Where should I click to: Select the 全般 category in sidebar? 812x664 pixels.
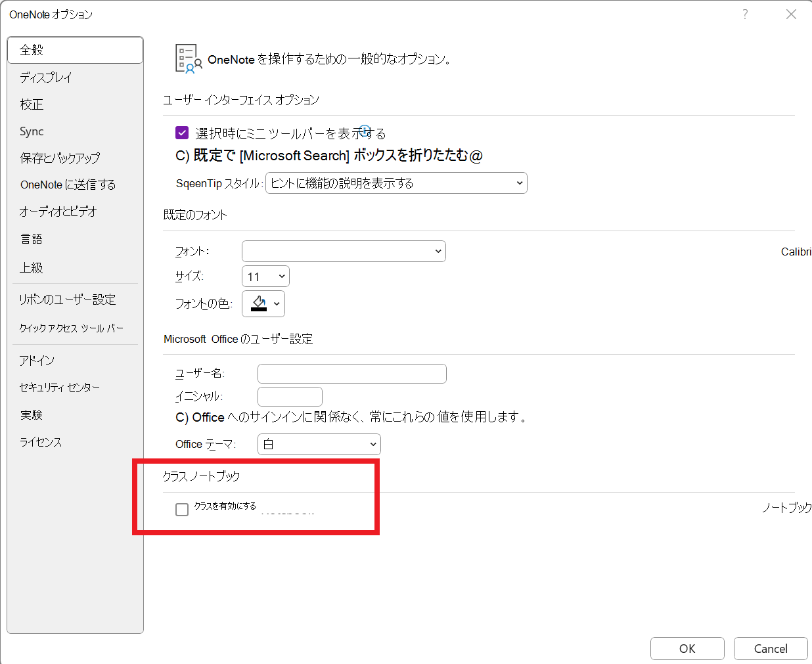click(x=75, y=50)
